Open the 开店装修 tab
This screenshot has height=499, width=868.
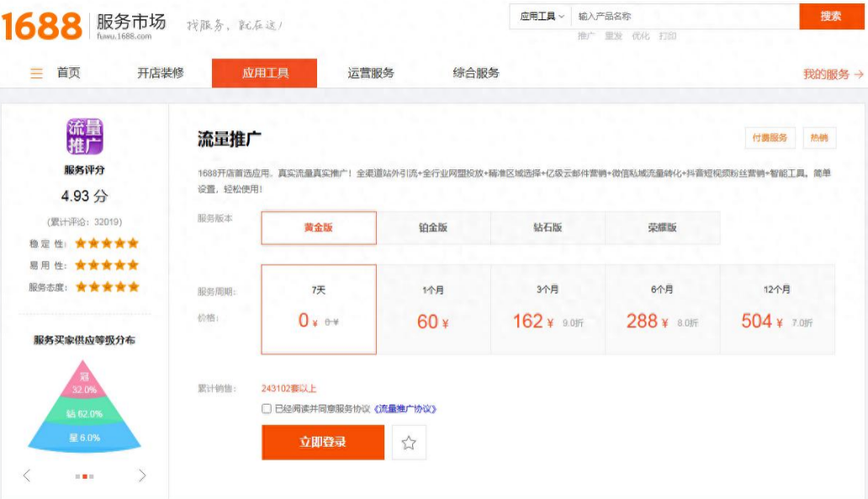tap(161, 73)
